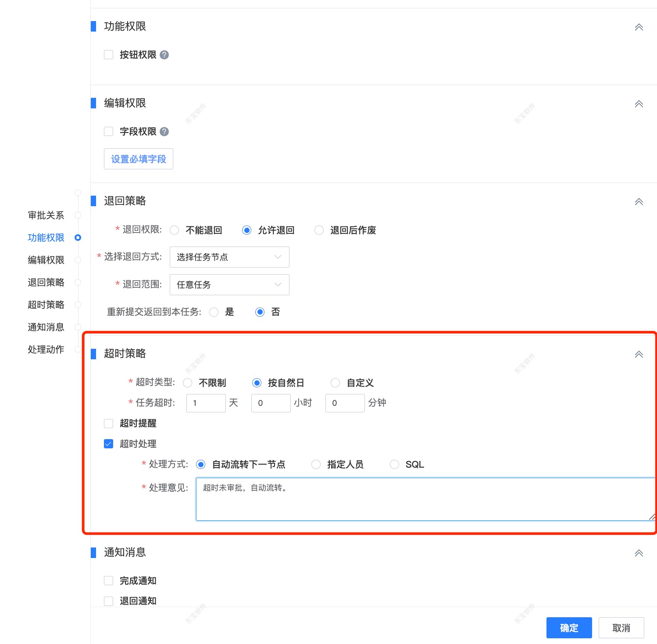Go to 审批关系 in the sidebar steps
Image resolution: width=657 pixels, height=644 pixels.
point(46,215)
